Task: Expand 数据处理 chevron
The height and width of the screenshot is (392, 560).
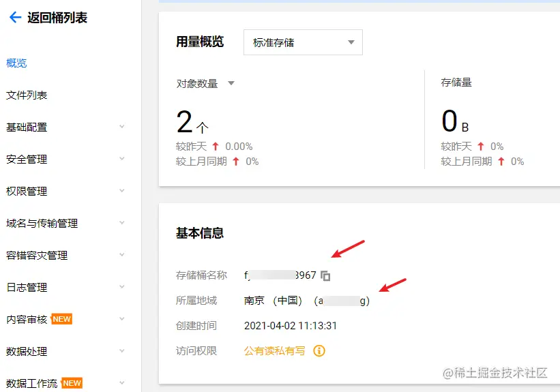Action: [x=122, y=351]
